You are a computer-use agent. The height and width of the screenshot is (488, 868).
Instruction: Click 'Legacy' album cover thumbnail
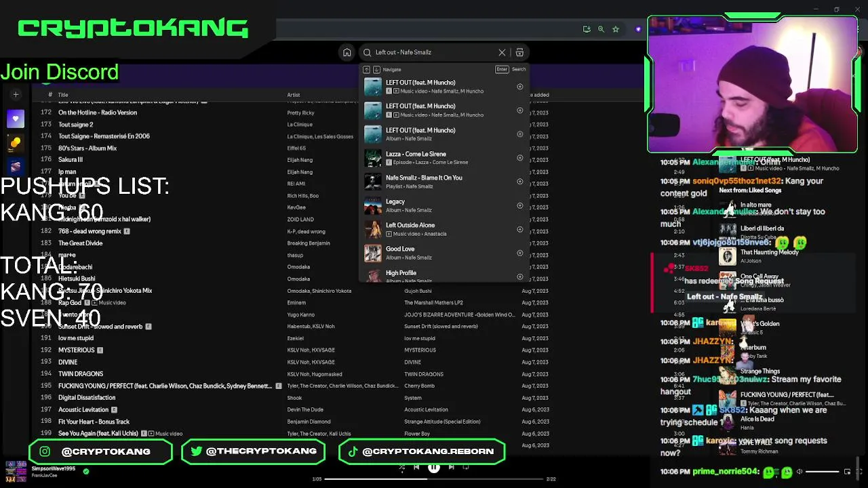pos(373,205)
